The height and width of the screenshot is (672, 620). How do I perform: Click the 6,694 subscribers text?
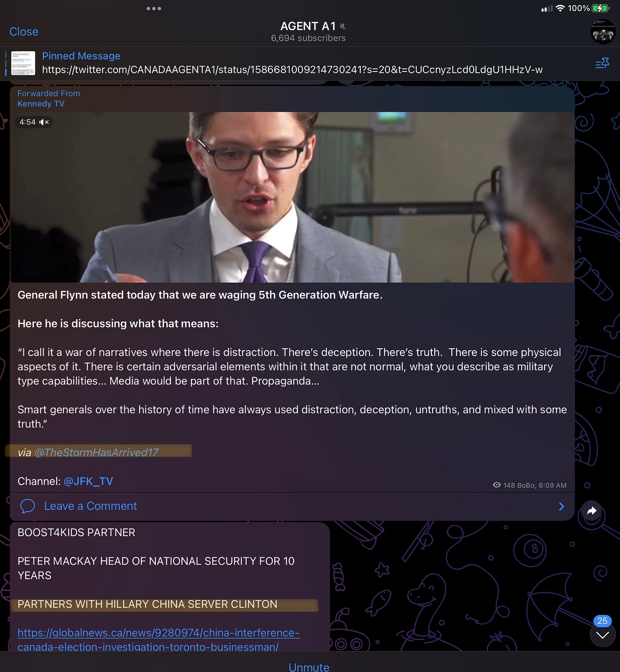pyautogui.click(x=308, y=38)
